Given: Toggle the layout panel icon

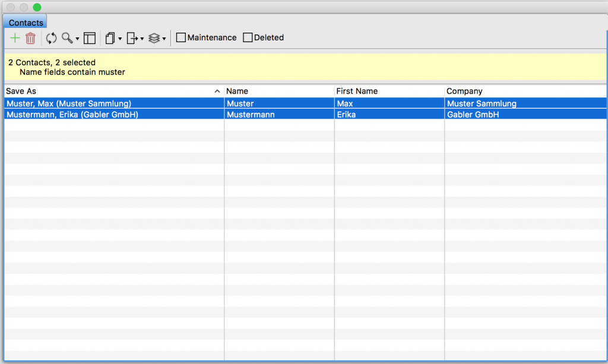Looking at the screenshot, I should [90, 38].
